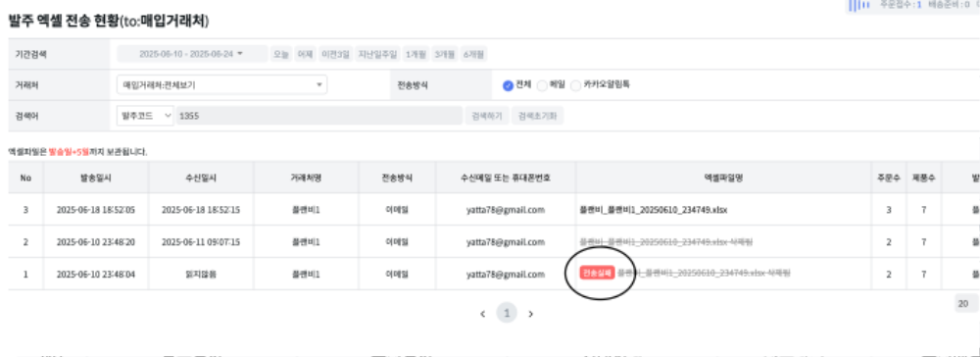980x357 pixels.
Task: Click the 검색하기 search button
Action: click(487, 116)
